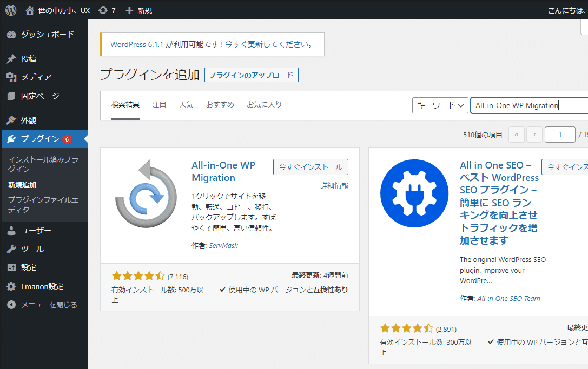This screenshot has width=588, height=369.
Task: Collapse menu via メニューを閉じる arrow icon
Action: (x=11, y=305)
